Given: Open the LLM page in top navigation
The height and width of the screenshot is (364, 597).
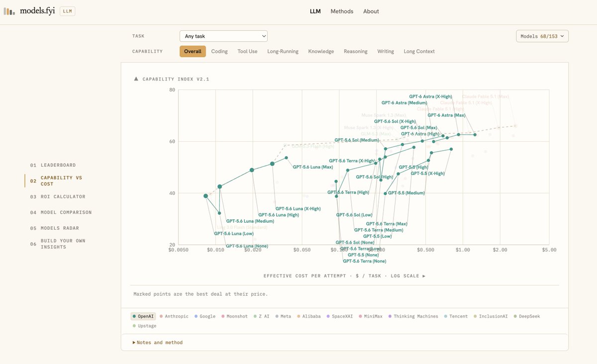Looking at the screenshot, I should point(315,11).
